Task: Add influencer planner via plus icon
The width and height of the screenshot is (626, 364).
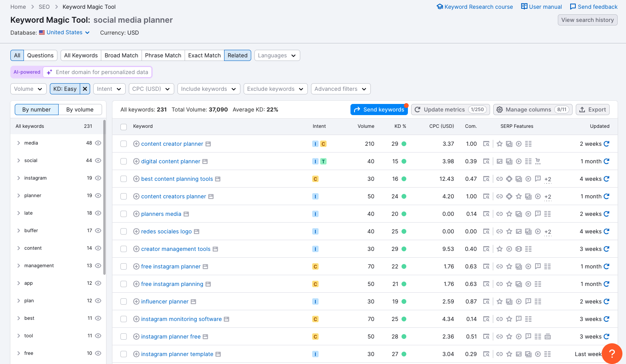Action: [x=136, y=301]
